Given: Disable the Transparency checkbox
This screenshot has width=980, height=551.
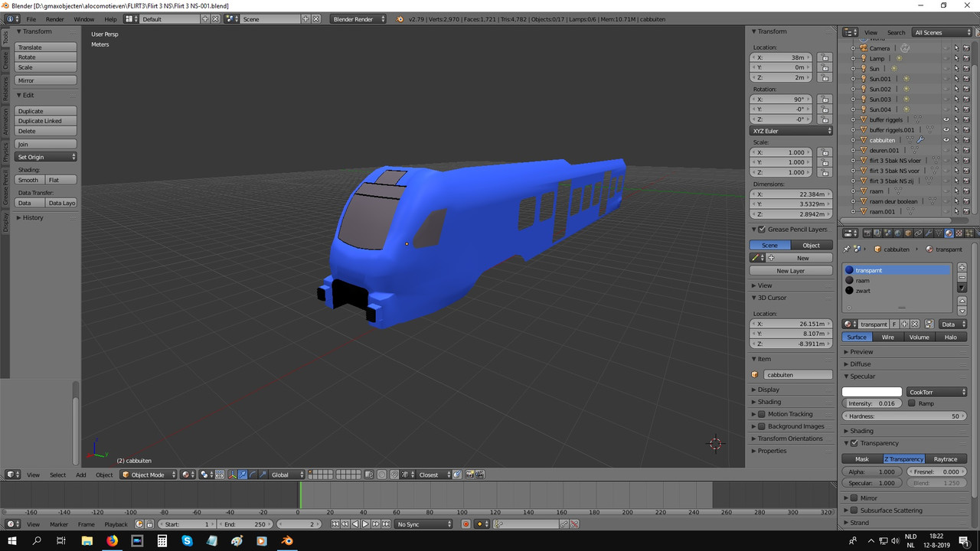Looking at the screenshot, I should click(x=854, y=443).
